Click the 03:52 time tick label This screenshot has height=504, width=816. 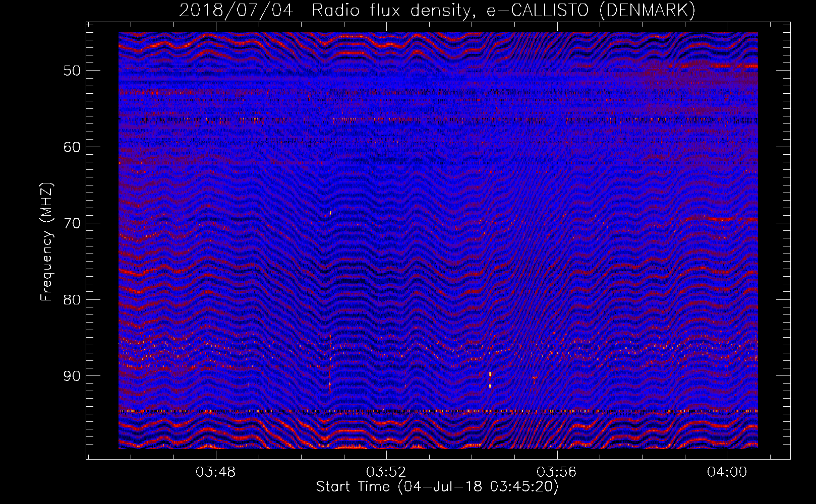pos(386,472)
